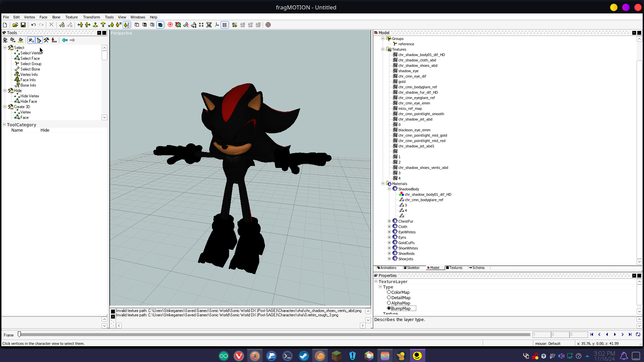This screenshot has width=644, height=362.
Task: Expand the GoldCuffs material
Action: [389, 242]
